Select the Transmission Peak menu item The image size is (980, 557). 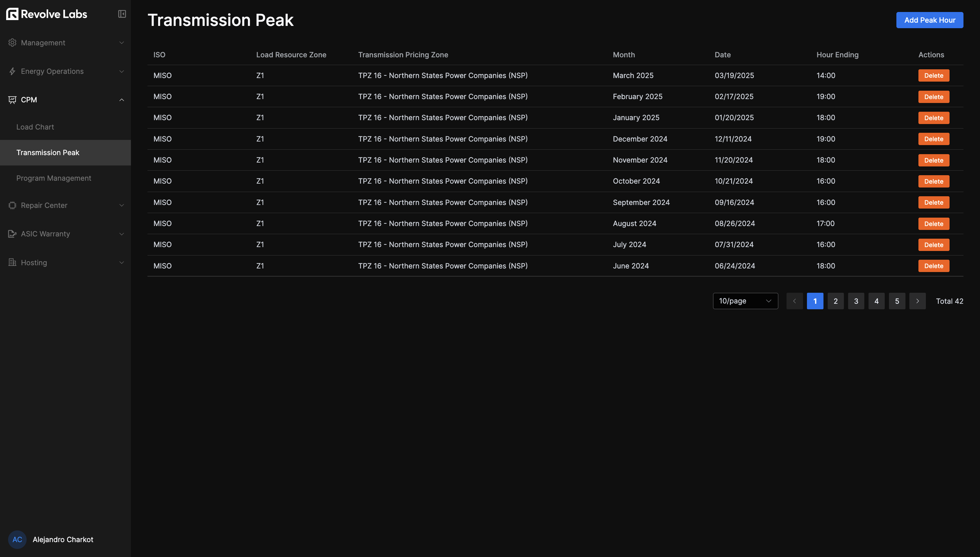[x=48, y=153]
